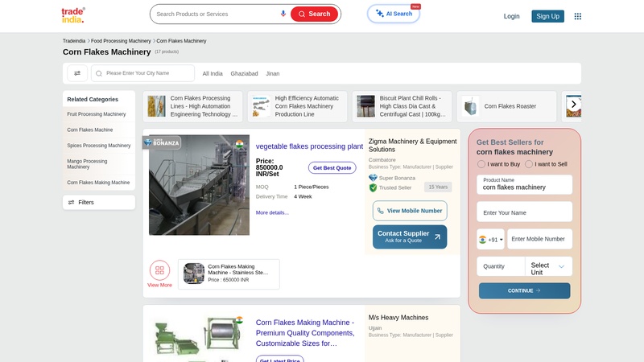Select I want to Sell radio button
Screen dimensions: 644x362
click(x=529, y=164)
